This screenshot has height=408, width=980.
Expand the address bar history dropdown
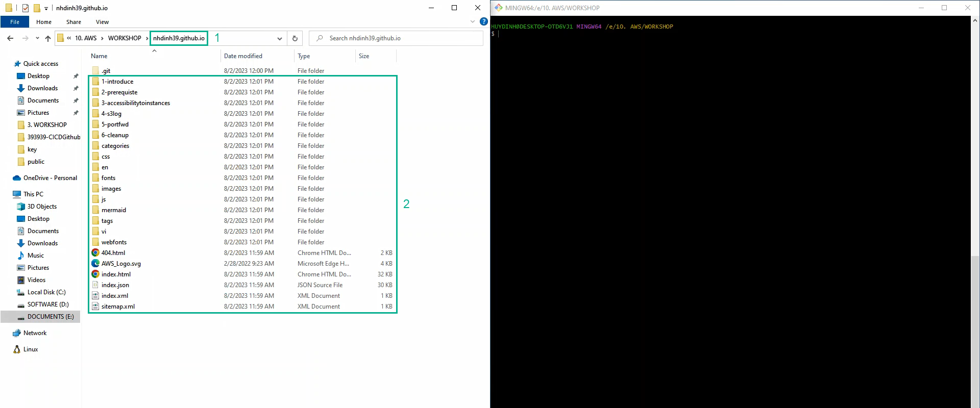click(x=279, y=38)
